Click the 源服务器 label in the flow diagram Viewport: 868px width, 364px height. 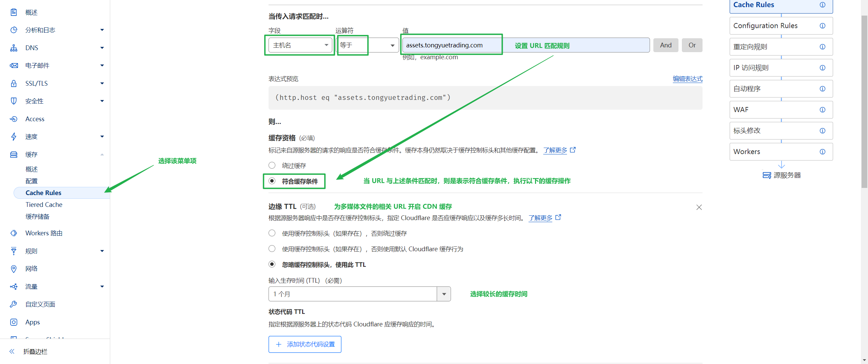click(787, 175)
